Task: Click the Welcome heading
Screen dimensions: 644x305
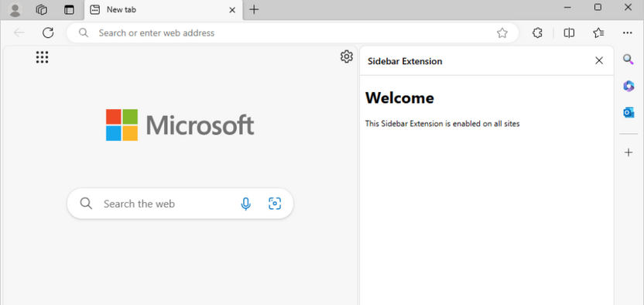Action: [x=399, y=98]
